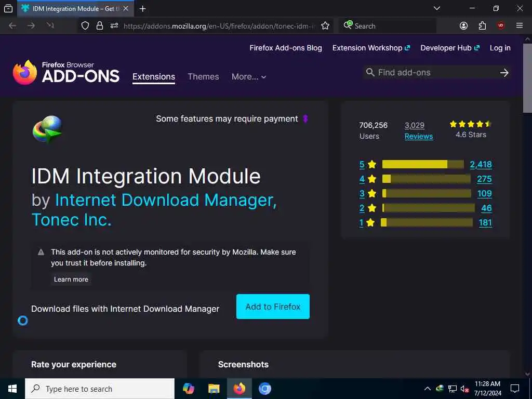Click the browser Search box
The image size is (532, 399).
coord(388,26)
